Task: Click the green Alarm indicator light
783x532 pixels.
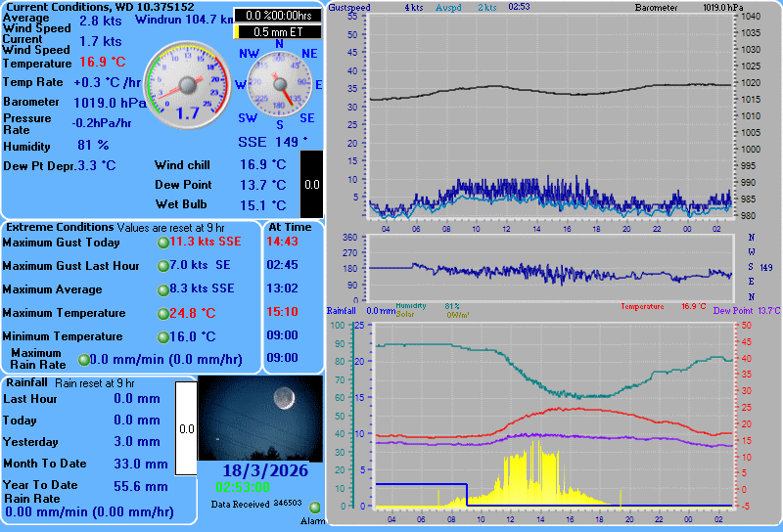Action: [315, 508]
